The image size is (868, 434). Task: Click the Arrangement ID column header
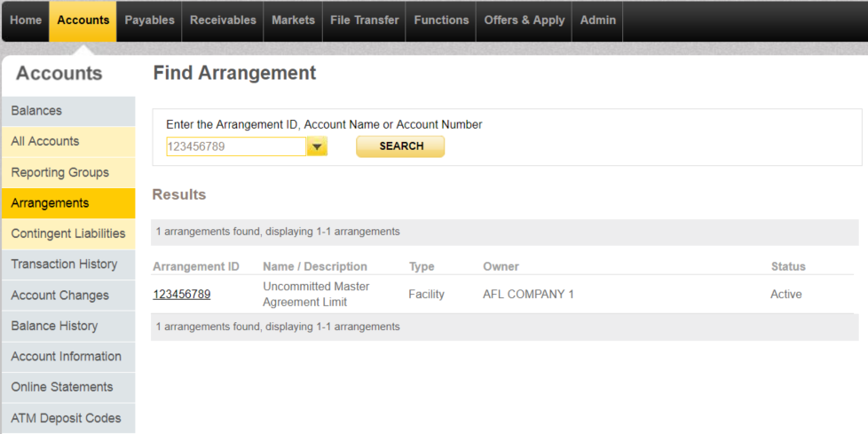[196, 267]
